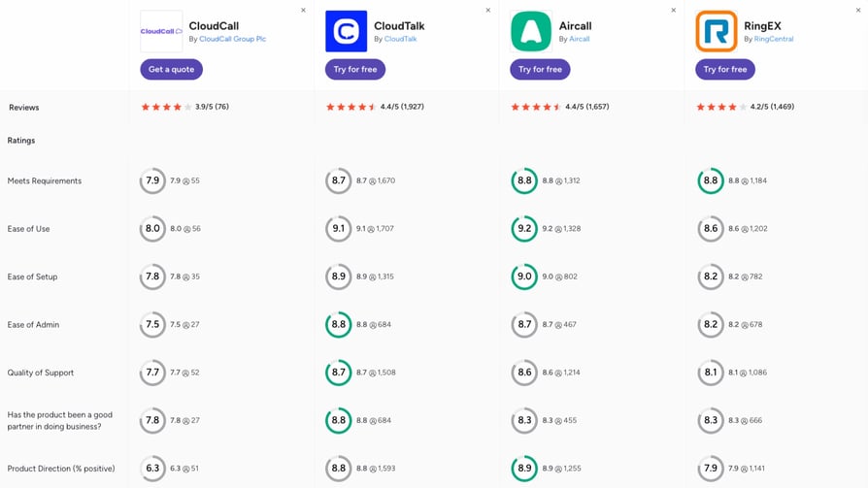Click CloudTalk 8.8 Ease of Admin circle
Viewport: 868px width, 488px height.
click(338, 324)
